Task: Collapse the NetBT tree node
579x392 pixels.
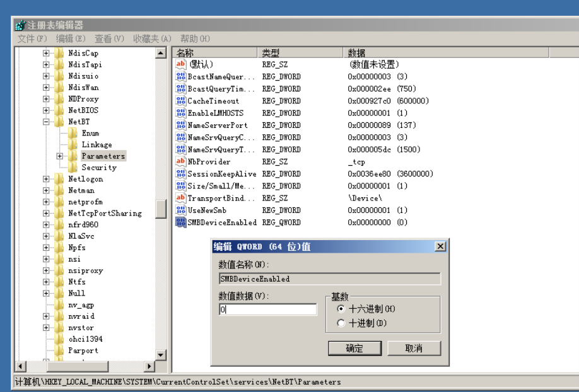Action: pyautogui.click(x=46, y=122)
